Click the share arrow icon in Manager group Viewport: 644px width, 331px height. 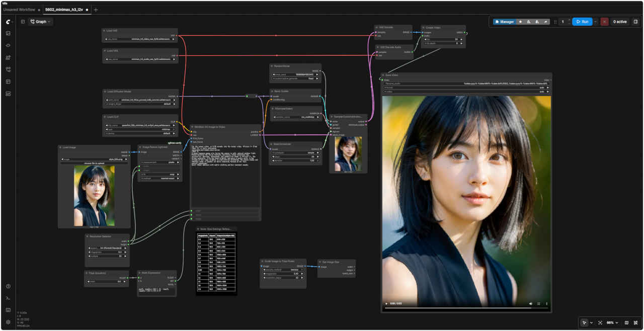545,22
